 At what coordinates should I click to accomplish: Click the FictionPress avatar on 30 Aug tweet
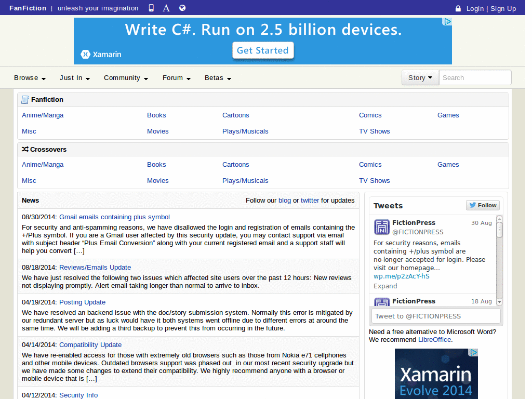coord(382,227)
